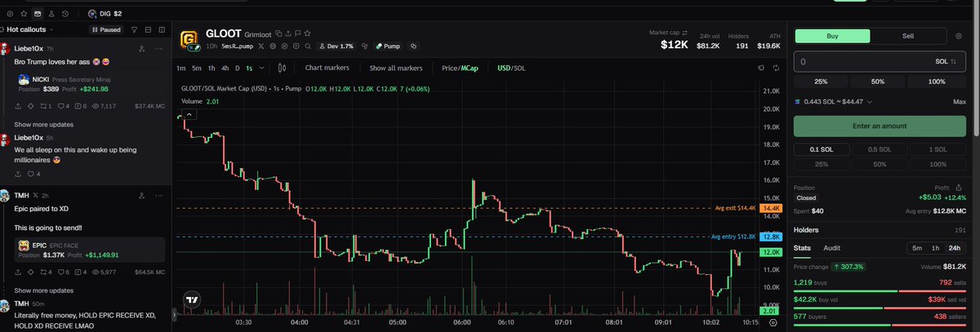The image size is (980, 332).
Task: Open the EPIC FACE token card
Action: (x=90, y=249)
